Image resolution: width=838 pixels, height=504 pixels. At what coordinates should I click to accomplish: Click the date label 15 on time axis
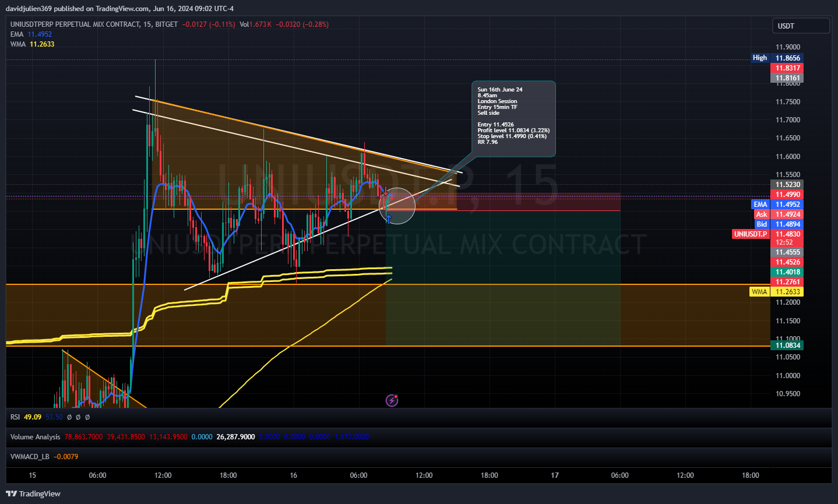(33, 475)
